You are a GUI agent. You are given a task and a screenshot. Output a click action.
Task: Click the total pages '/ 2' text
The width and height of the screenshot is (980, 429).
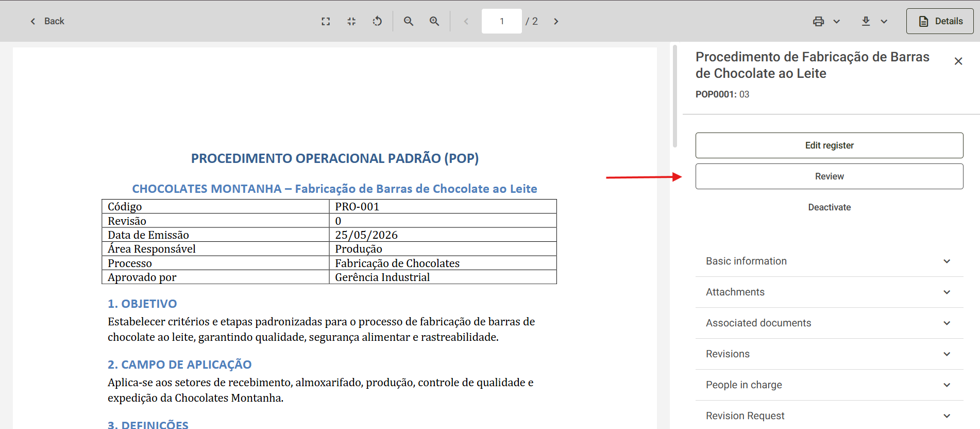click(x=532, y=21)
